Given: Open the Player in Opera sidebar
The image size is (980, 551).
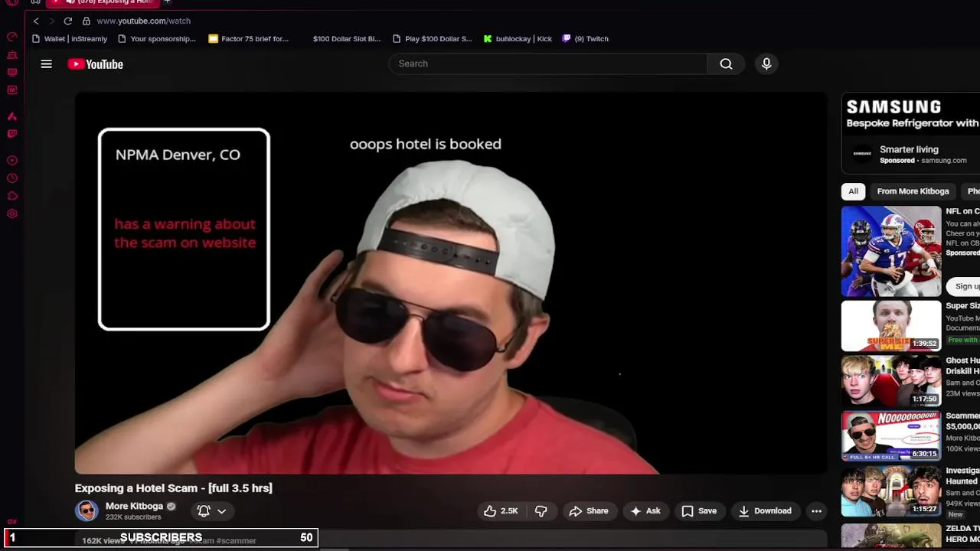Looking at the screenshot, I should [x=12, y=161].
